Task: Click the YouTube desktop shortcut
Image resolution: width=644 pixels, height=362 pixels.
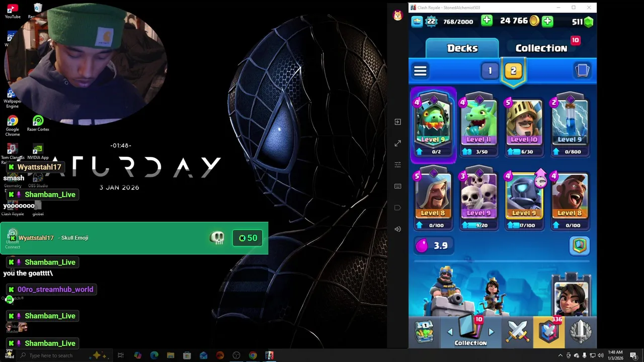Action: tap(13, 11)
